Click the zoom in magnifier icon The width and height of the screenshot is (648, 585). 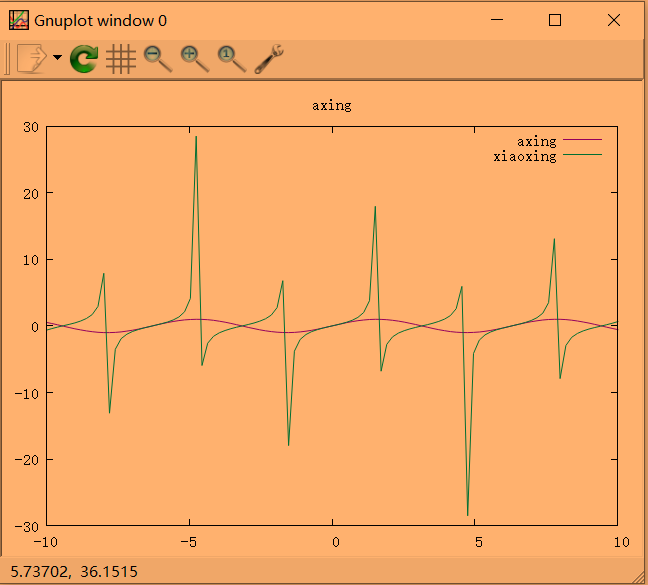(x=195, y=59)
